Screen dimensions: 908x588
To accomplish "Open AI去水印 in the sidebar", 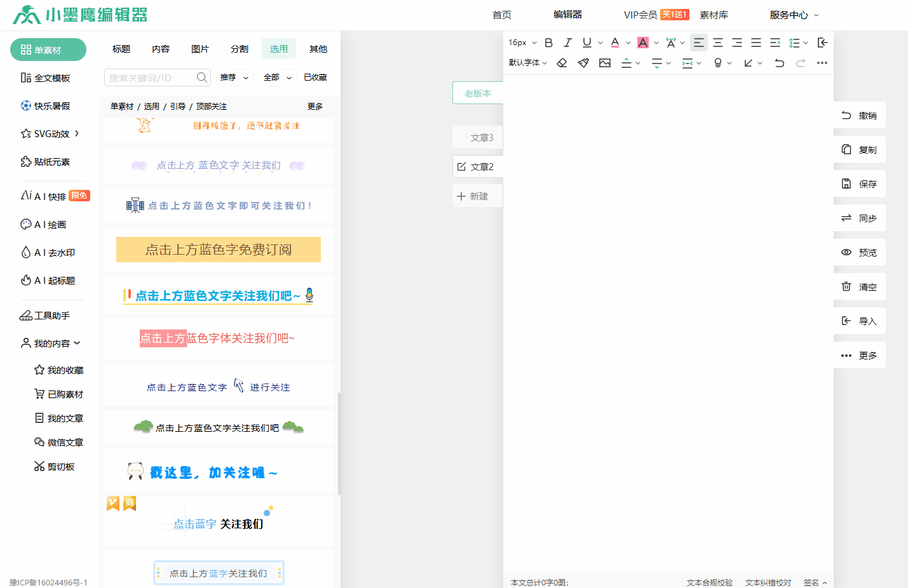I will click(48, 253).
